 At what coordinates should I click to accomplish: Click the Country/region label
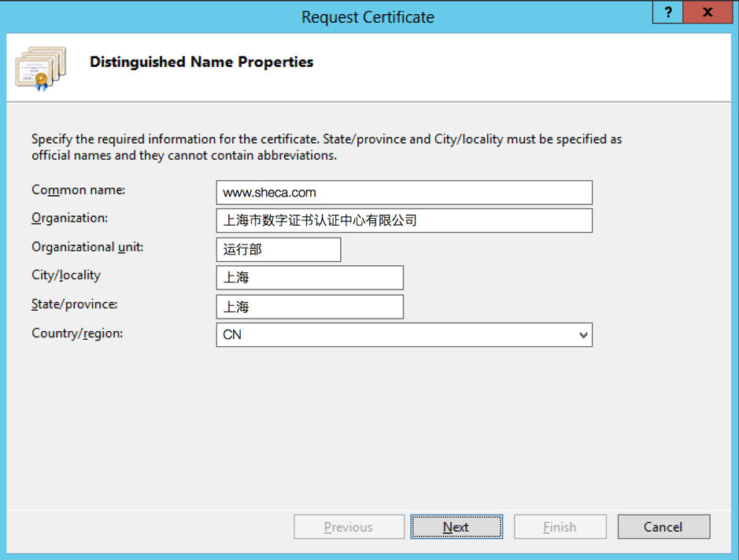pos(77,333)
